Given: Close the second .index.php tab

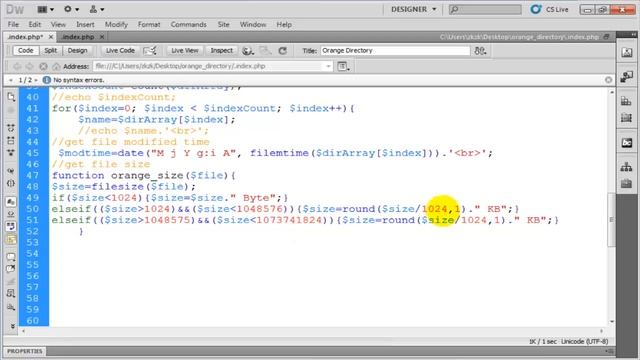Looking at the screenshot, I should tap(102, 37).
